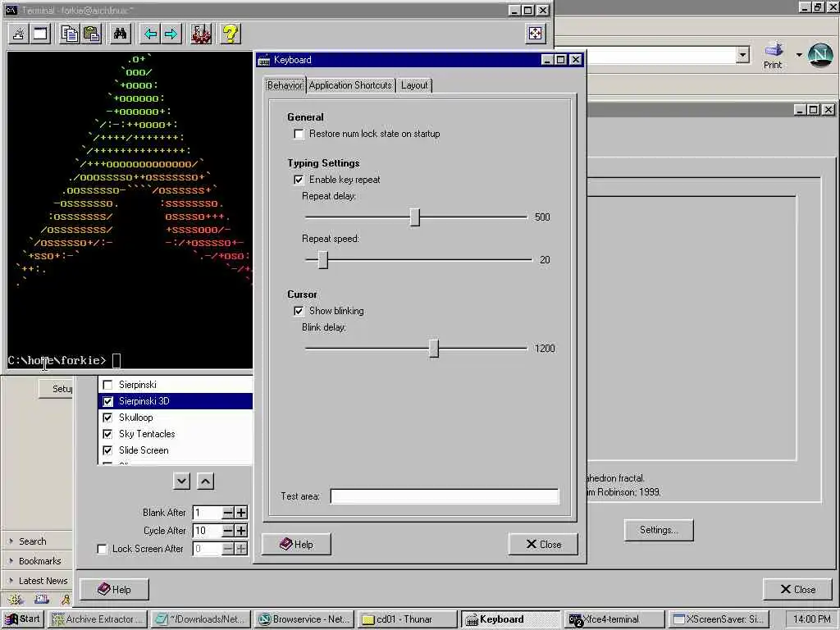This screenshot has width=840, height=630.
Task: Toggle Lock Screen After checkbox
Action: click(x=102, y=549)
